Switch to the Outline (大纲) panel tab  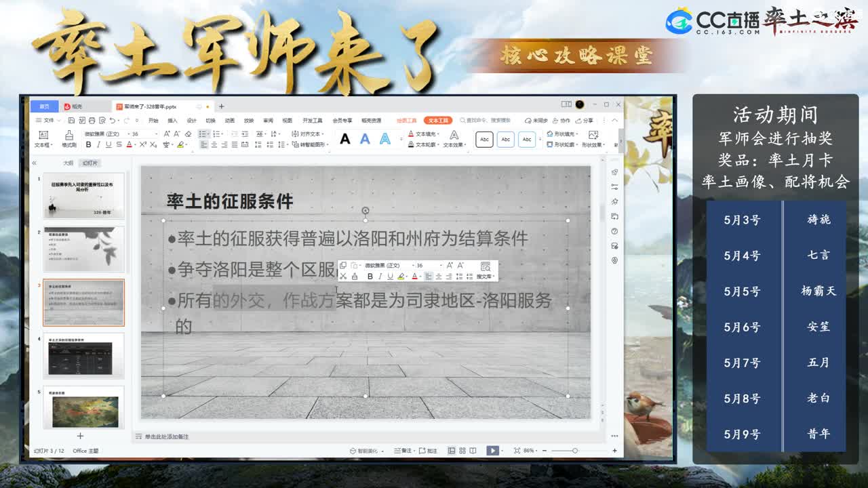pyautogui.click(x=68, y=163)
